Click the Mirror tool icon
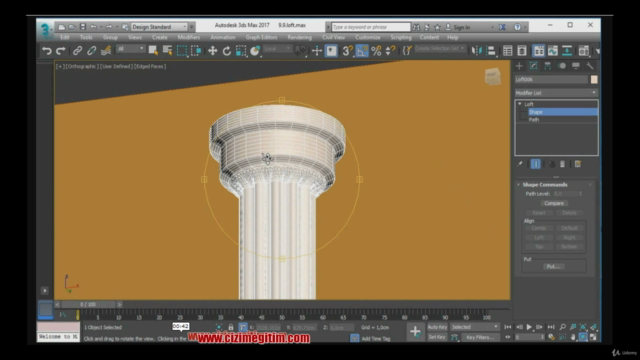The width and height of the screenshot is (640, 360). 476,51
